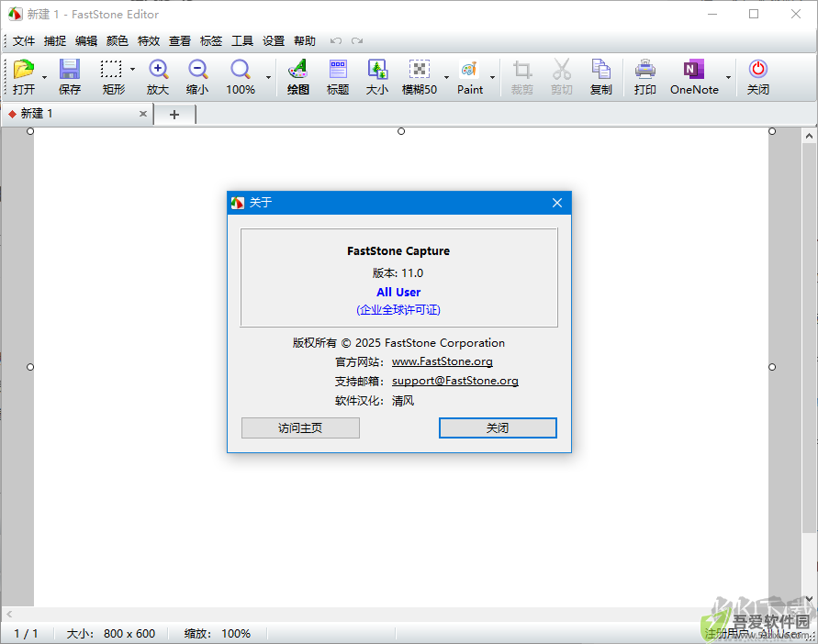Open the 绘图 draw tool
The width and height of the screenshot is (818, 644).
297,77
